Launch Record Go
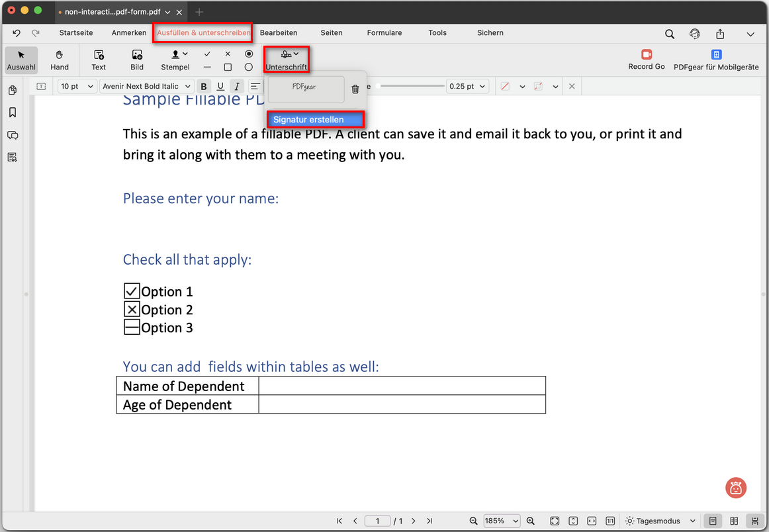The width and height of the screenshot is (769, 532). click(x=647, y=60)
